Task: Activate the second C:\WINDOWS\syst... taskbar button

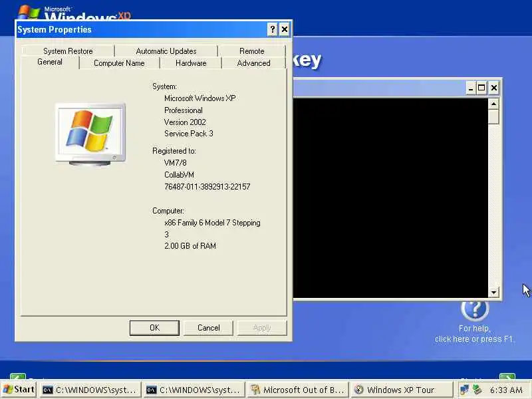Action: tap(194, 390)
